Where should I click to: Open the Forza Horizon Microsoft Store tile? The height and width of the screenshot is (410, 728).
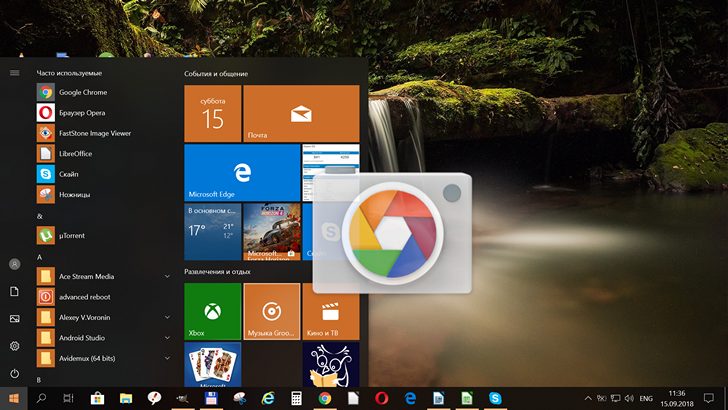click(x=272, y=232)
